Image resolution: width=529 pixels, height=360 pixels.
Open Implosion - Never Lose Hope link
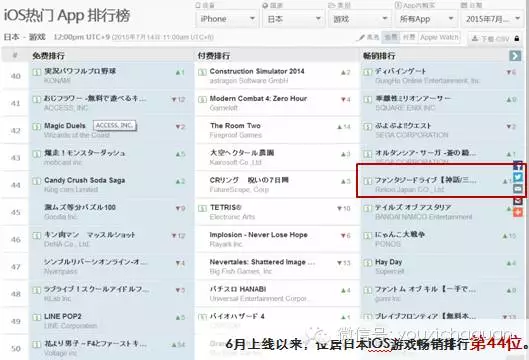click(258, 235)
